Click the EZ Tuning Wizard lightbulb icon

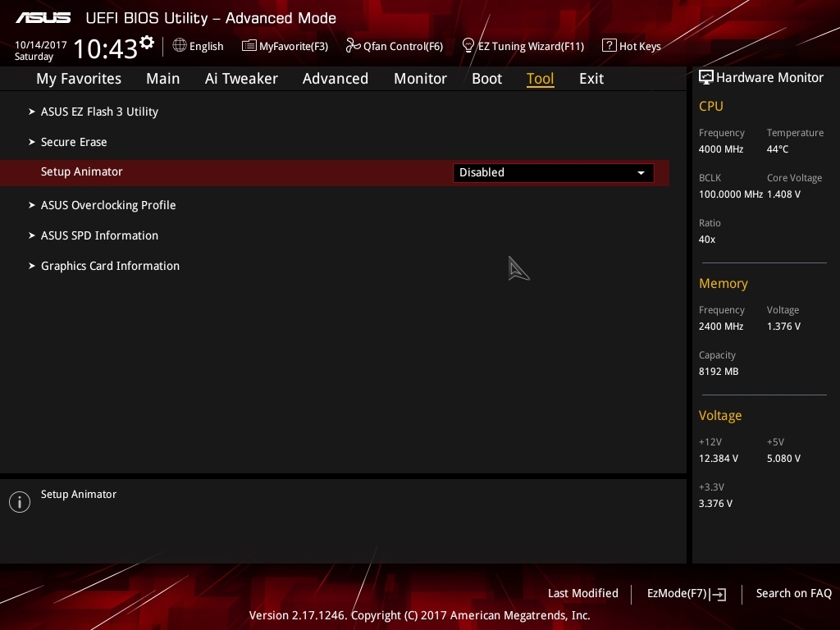468,46
